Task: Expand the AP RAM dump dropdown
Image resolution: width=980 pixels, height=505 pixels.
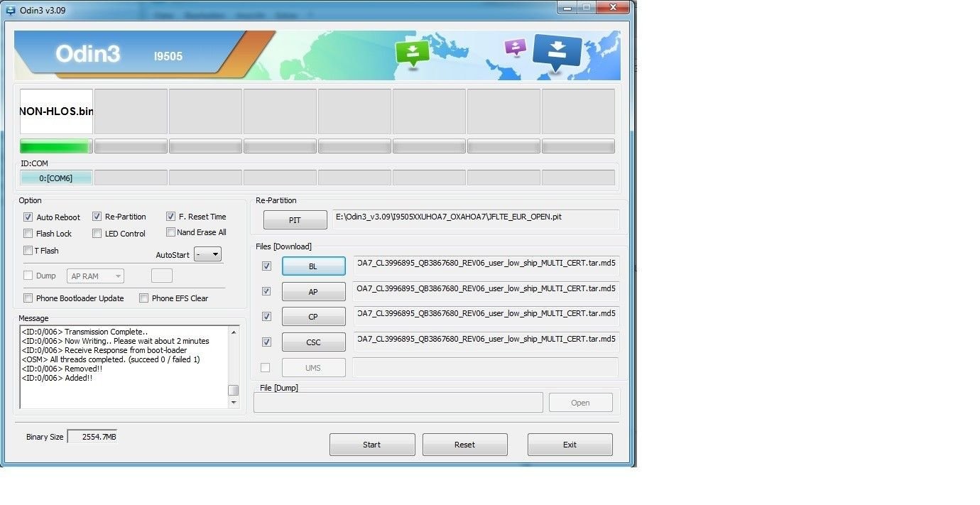Action: pos(96,276)
